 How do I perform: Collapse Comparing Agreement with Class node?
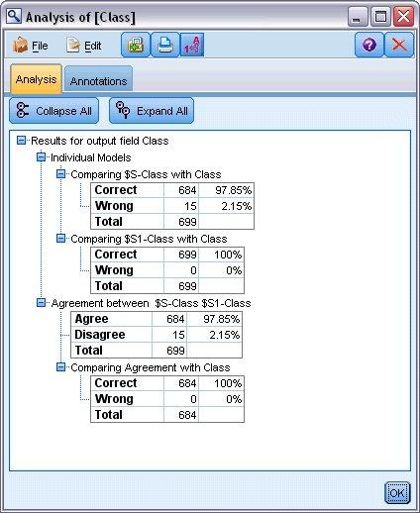(60, 366)
